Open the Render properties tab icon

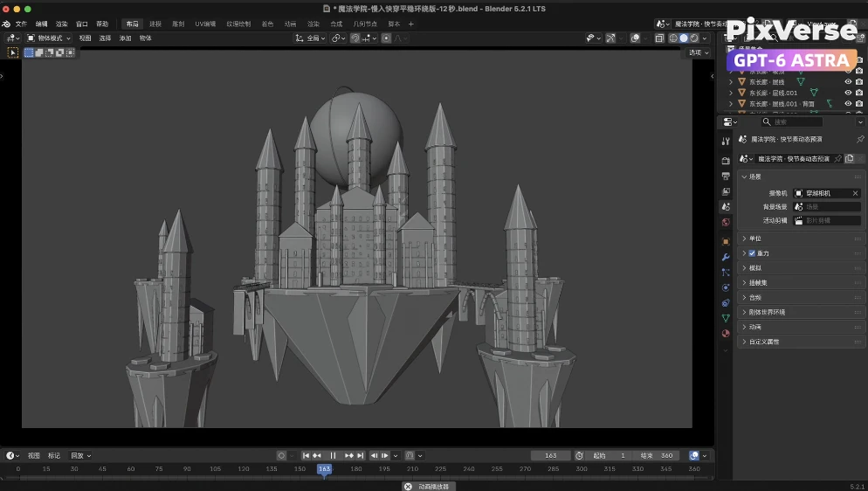pyautogui.click(x=726, y=161)
